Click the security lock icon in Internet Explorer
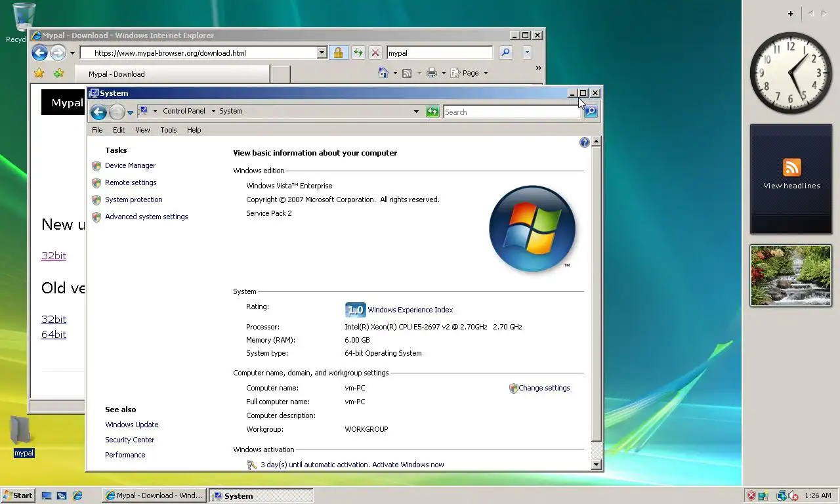The image size is (840, 504). click(338, 52)
